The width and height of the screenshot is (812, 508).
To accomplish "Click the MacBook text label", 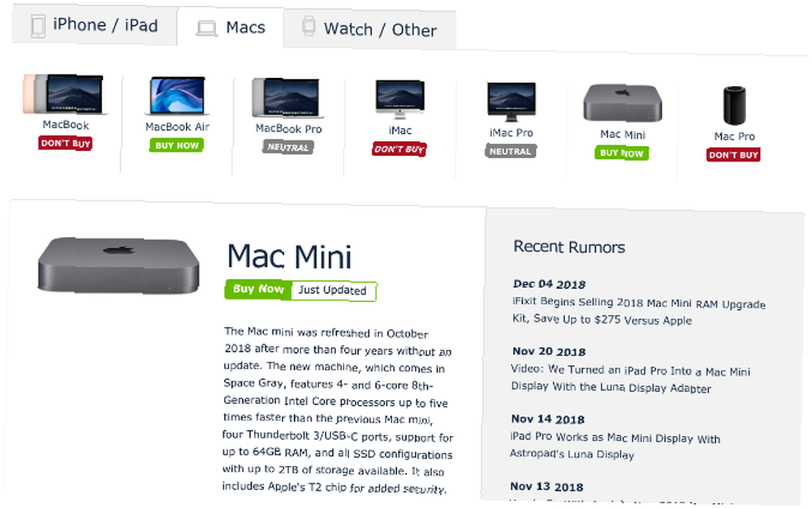I will tap(66, 125).
